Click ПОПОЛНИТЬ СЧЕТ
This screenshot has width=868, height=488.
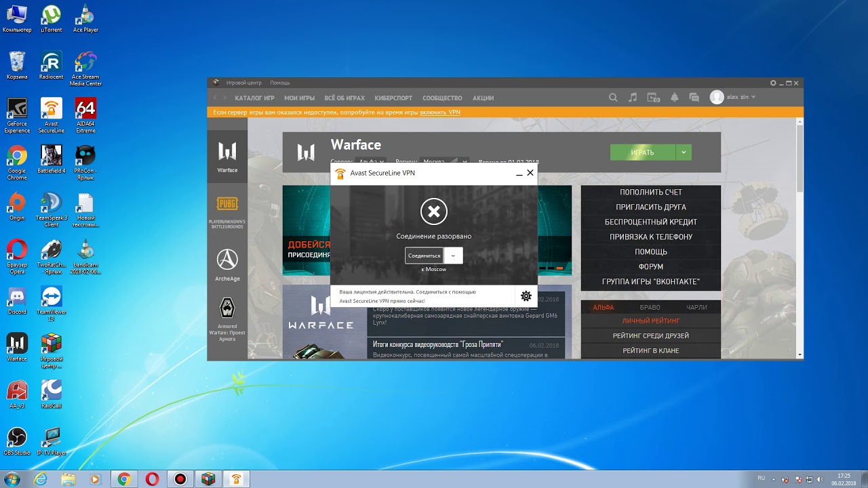[651, 192]
